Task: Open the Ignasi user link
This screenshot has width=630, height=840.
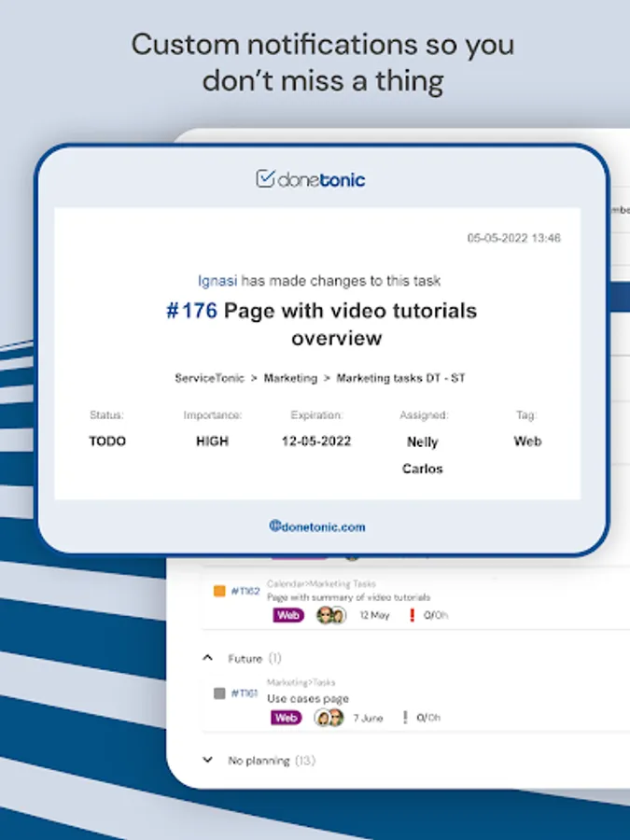Action: click(217, 281)
